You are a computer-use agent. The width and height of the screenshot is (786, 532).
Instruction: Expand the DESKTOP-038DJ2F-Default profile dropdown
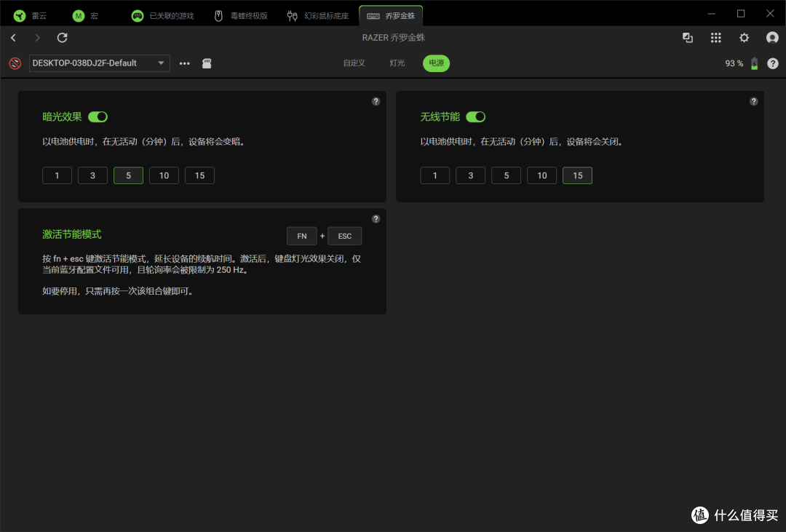pos(99,63)
